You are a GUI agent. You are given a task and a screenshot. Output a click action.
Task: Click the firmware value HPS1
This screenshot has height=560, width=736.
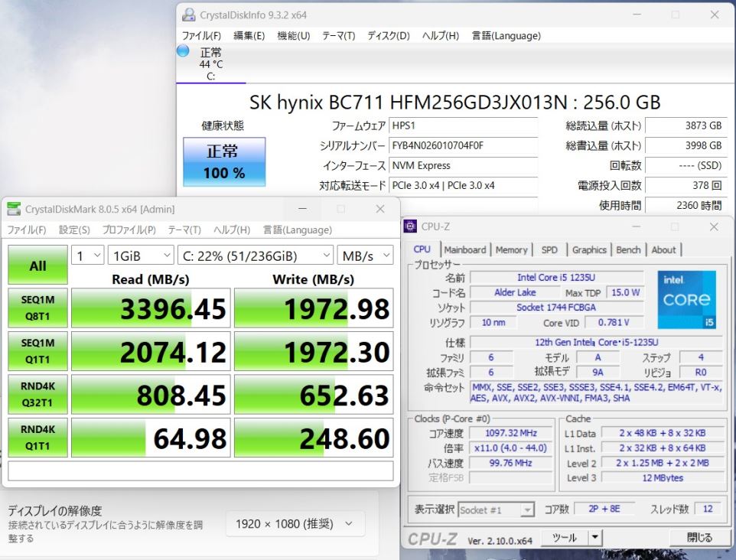click(464, 125)
